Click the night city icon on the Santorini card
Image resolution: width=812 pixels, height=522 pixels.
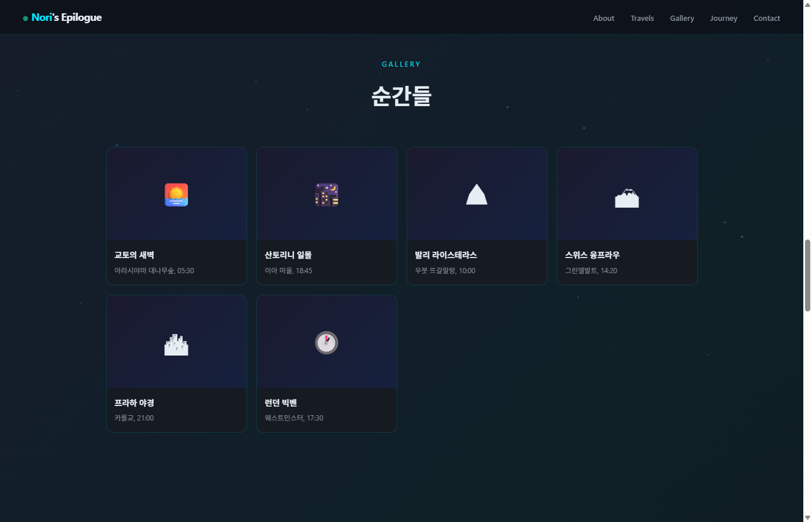coord(327,195)
